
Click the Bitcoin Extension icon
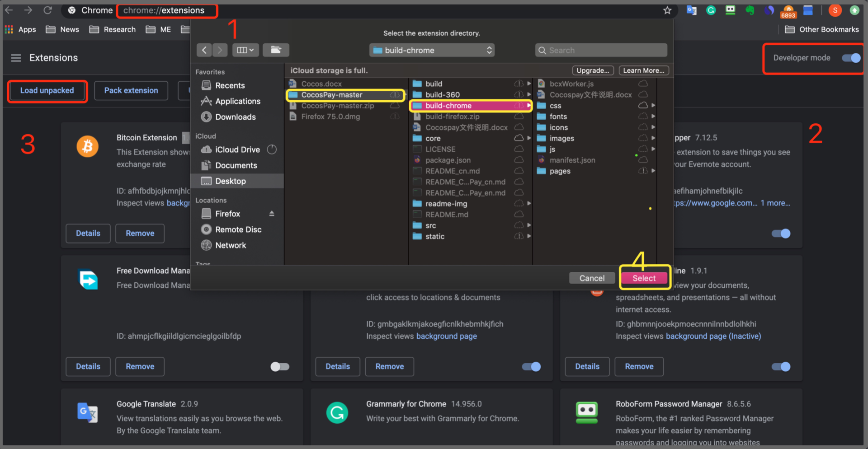click(87, 146)
